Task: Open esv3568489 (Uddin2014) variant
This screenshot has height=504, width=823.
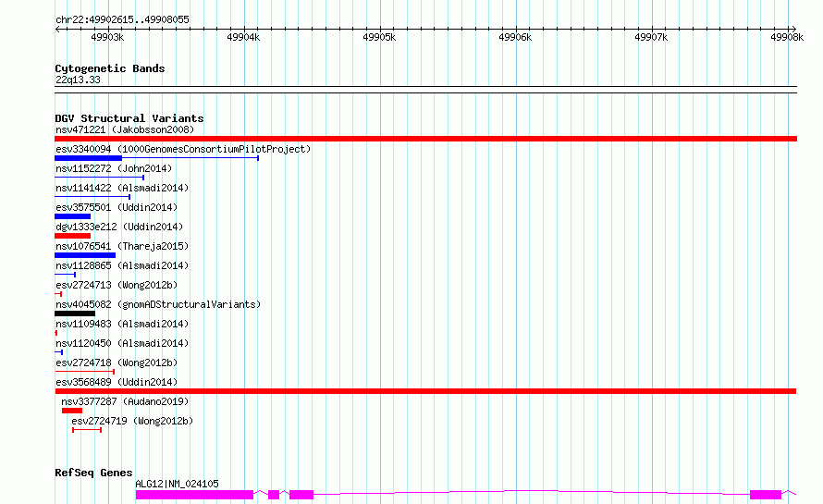Action: (x=117, y=382)
